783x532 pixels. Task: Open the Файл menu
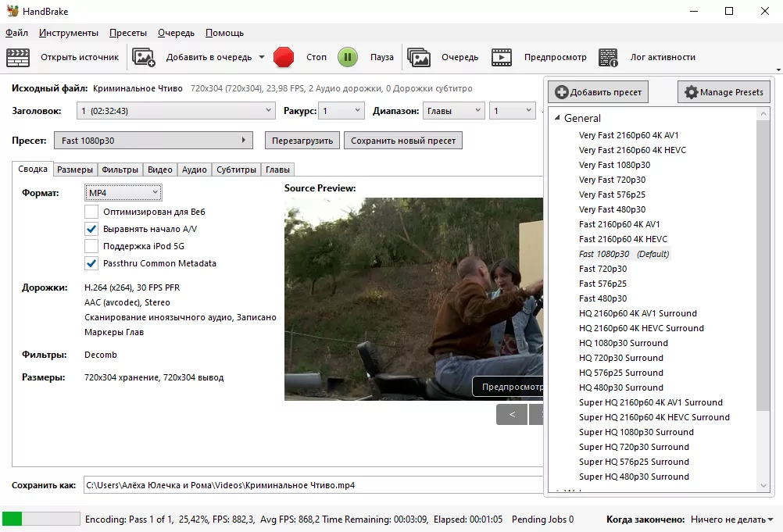(16, 33)
